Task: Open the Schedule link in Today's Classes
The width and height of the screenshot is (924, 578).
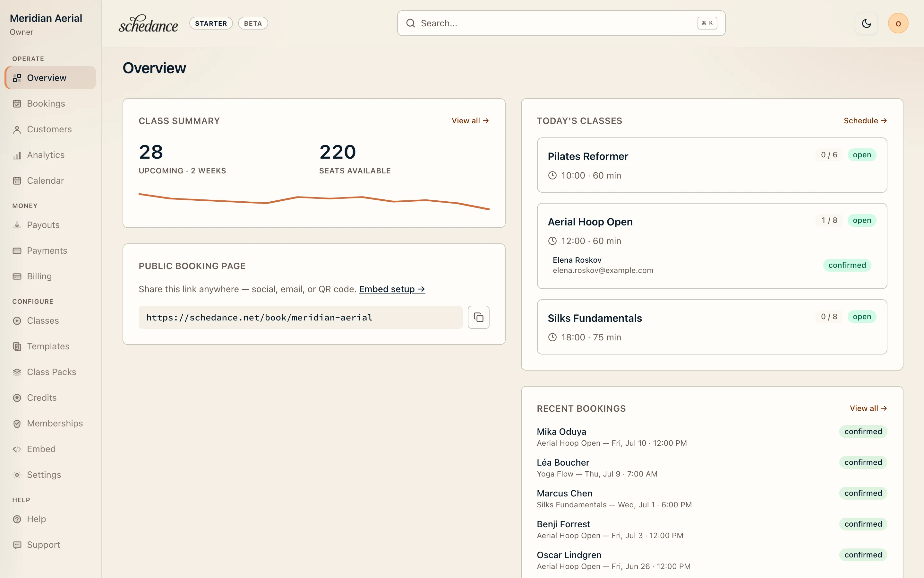Action: pos(865,121)
